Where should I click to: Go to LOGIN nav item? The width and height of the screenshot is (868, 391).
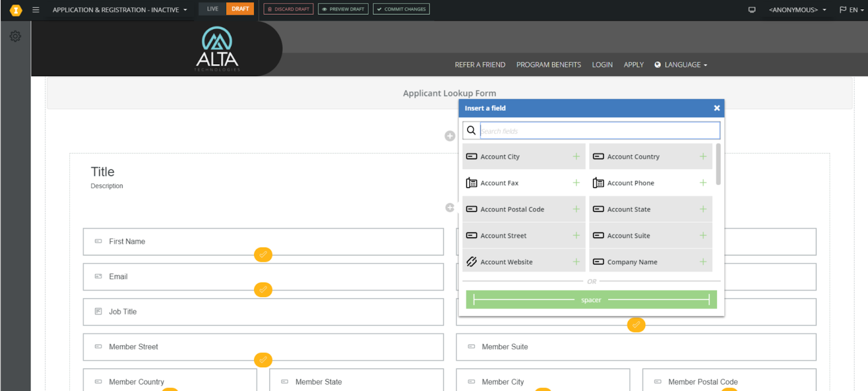tap(602, 65)
